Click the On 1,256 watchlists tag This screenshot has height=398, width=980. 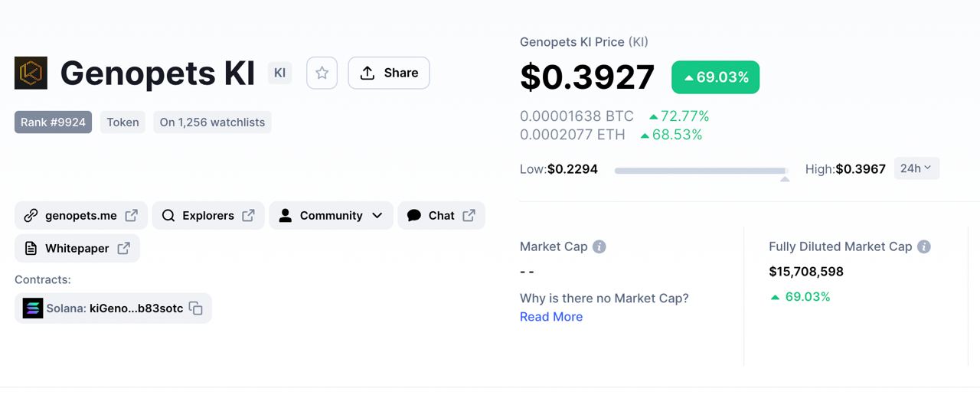(x=212, y=122)
